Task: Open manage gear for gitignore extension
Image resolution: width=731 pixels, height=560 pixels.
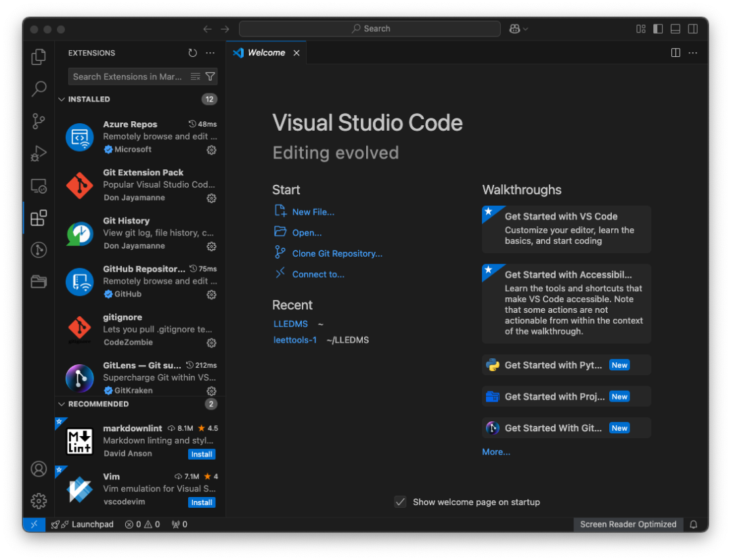Action: pos(212,343)
